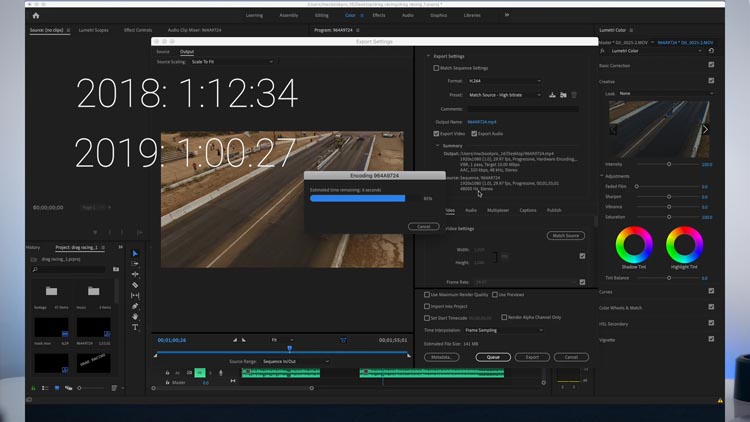Open the zoom Fit dropdown under preview
Screen dimensions: 750x422
coord(282,340)
